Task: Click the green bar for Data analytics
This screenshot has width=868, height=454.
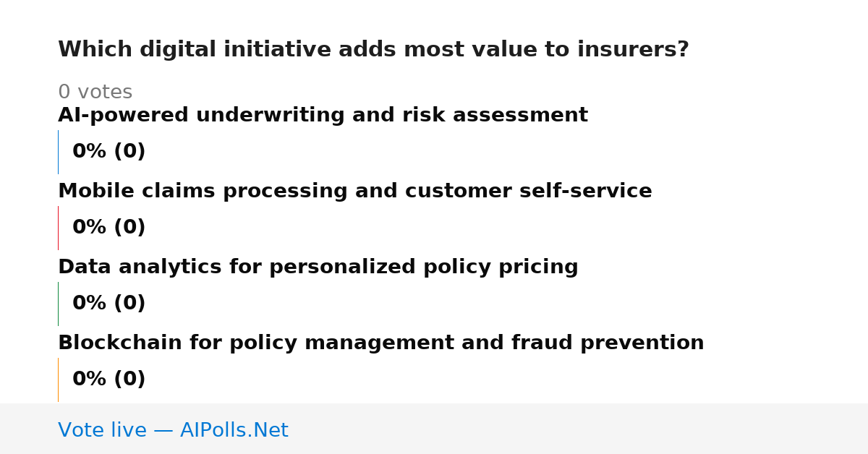Action: coord(58,304)
